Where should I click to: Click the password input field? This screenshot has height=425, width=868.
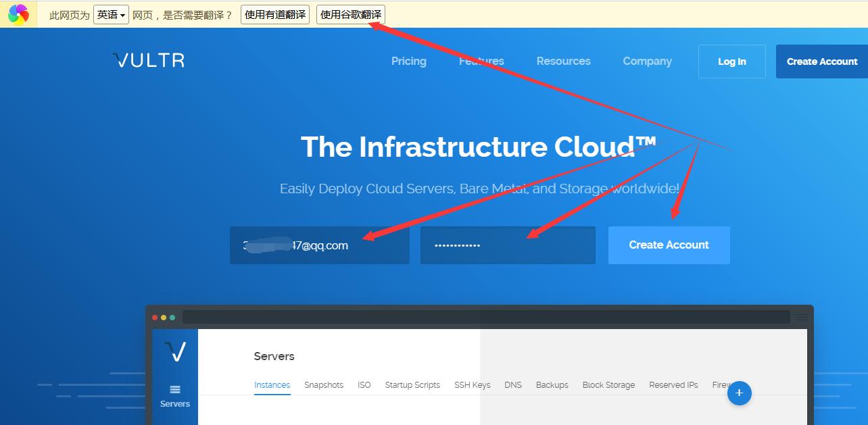(x=507, y=245)
